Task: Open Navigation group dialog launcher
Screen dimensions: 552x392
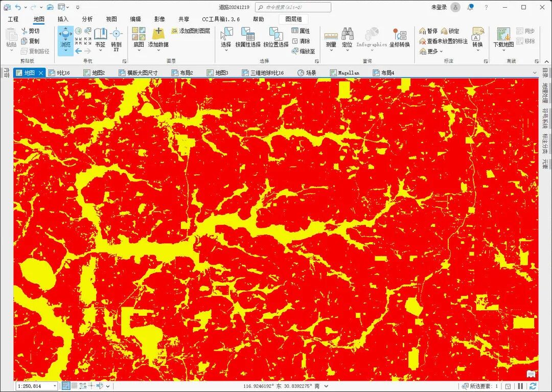Action: 124,61
